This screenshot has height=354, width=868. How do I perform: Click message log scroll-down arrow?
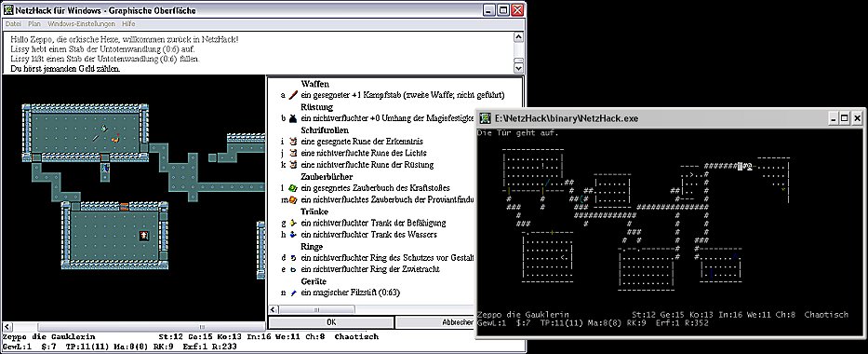point(519,68)
